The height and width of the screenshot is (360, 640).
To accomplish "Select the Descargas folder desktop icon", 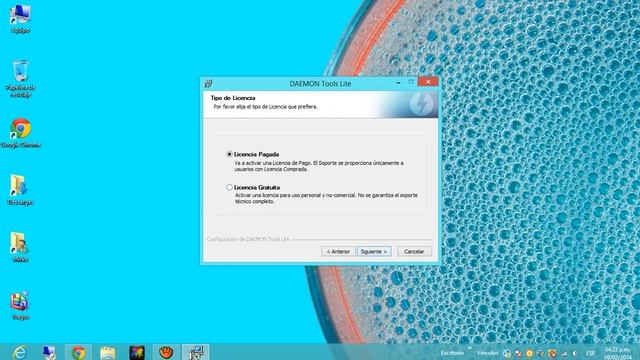I will click(x=20, y=190).
